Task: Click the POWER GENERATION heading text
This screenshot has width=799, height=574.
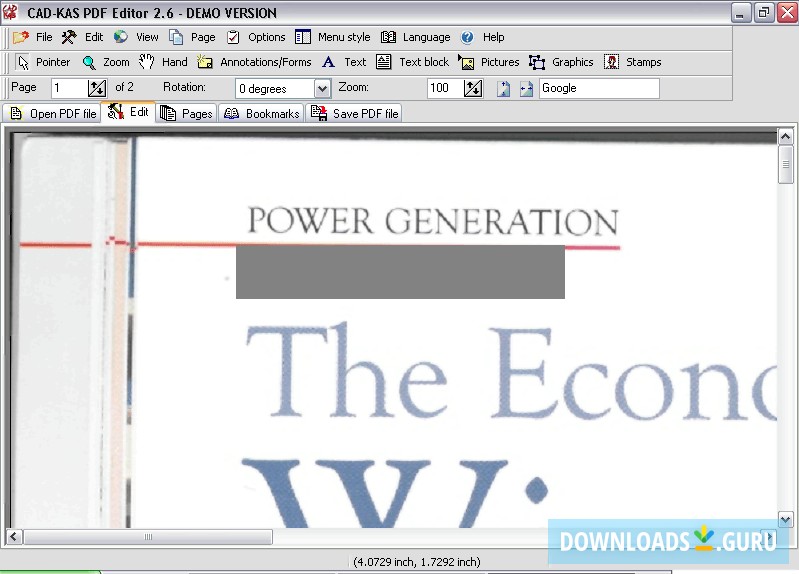Action: pyautogui.click(x=433, y=221)
